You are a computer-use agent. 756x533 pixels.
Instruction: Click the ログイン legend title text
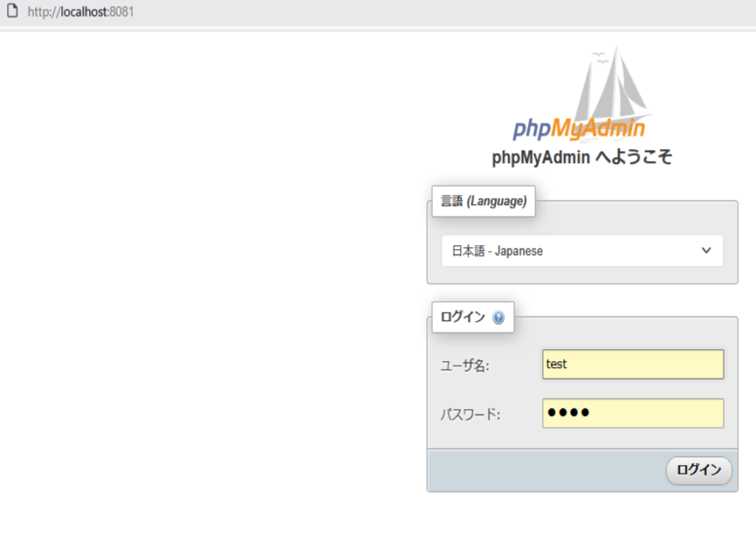pos(463,317)
